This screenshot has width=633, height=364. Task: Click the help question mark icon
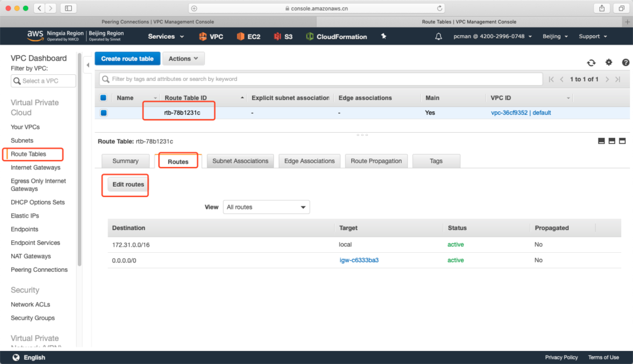(x=626, y=62)
